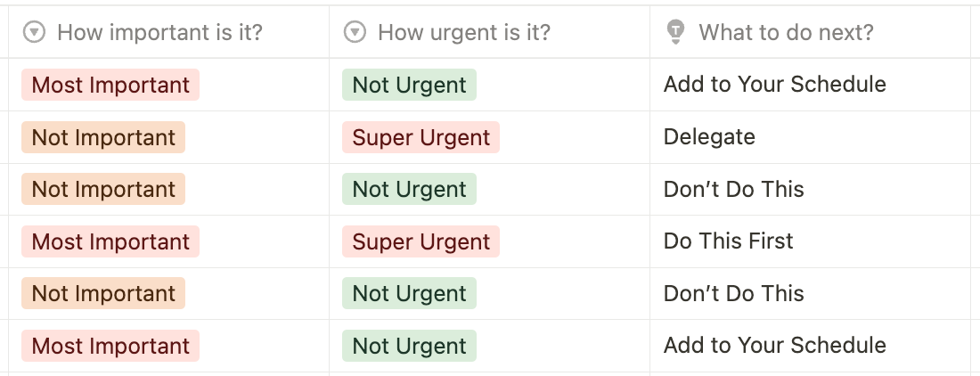The height and width of the screenshot is (376, 980).
Task: Open the Not Important tag in the Delegate row
Action: point(103,137)
